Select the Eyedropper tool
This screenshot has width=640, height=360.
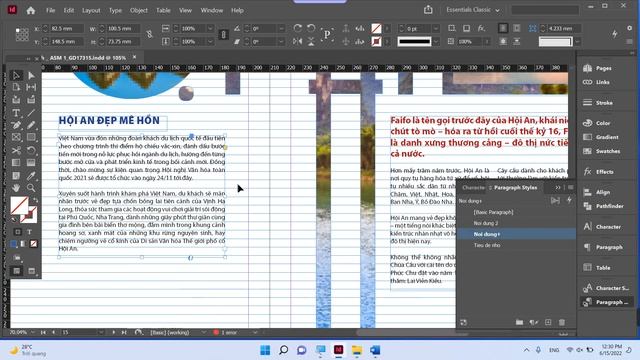tap(31, 176)
